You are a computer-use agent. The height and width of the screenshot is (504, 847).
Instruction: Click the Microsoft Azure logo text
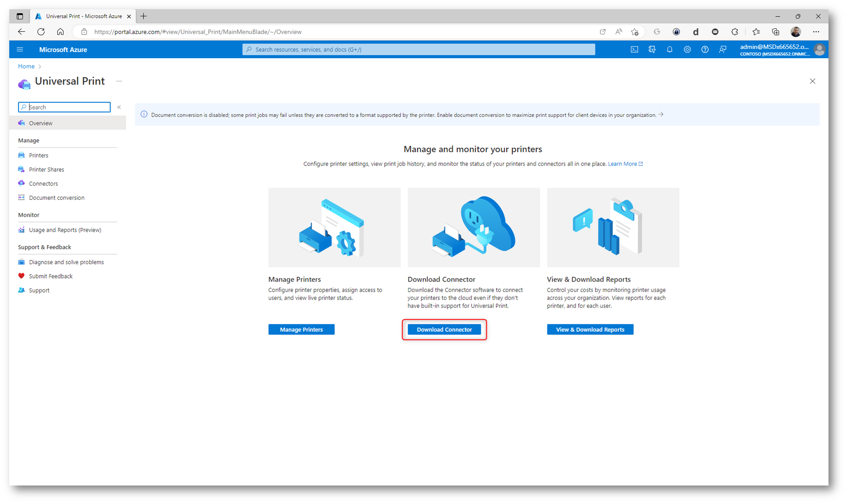coord(63,49)
